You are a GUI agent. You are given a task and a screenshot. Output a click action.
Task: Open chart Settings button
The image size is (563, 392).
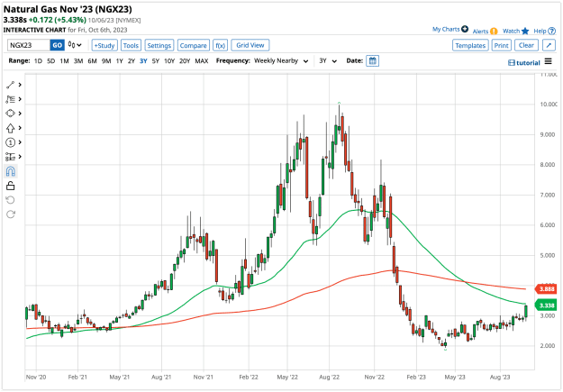(x=159, y=45)
